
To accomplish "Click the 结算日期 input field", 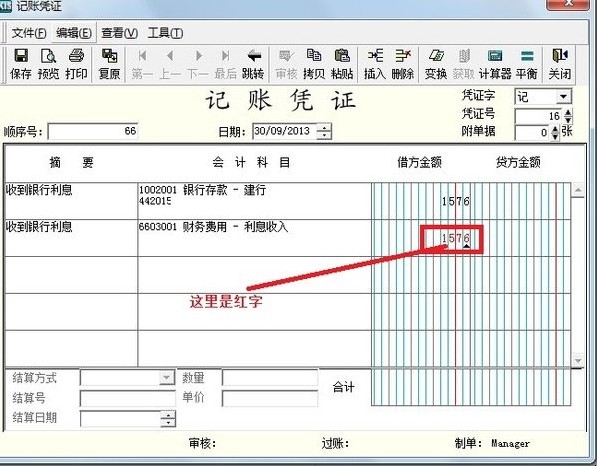I will point(121,418).
